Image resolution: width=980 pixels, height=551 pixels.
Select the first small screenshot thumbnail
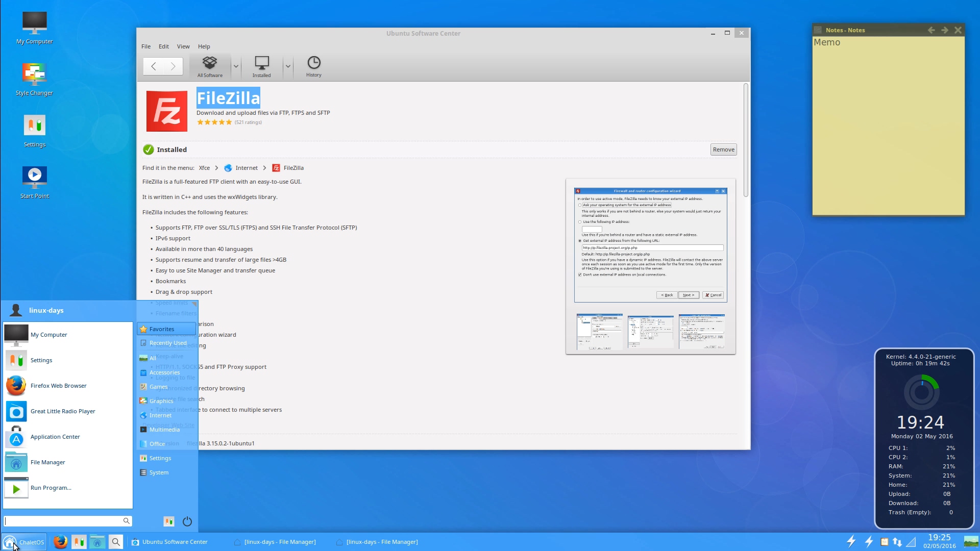(599, 332)
